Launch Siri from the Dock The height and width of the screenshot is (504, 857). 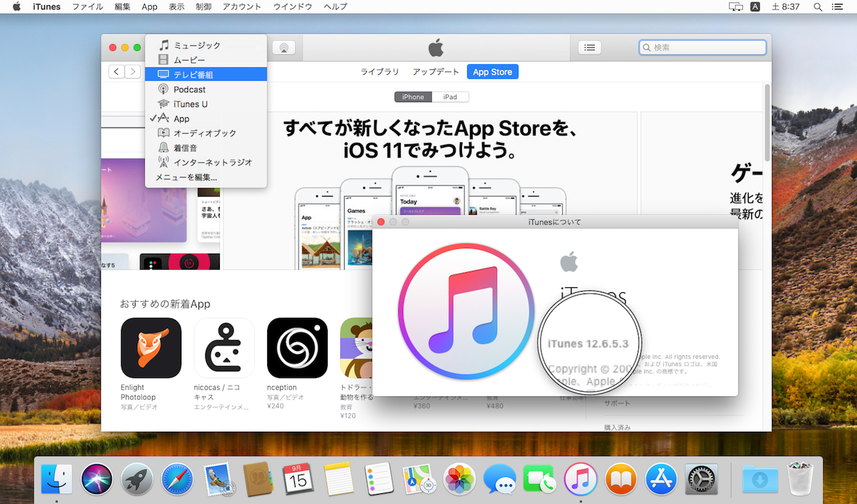coord(97,479)
